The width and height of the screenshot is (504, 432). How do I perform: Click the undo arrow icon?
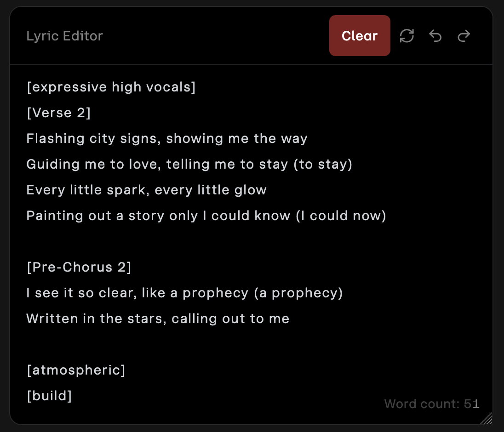[435, 36]
